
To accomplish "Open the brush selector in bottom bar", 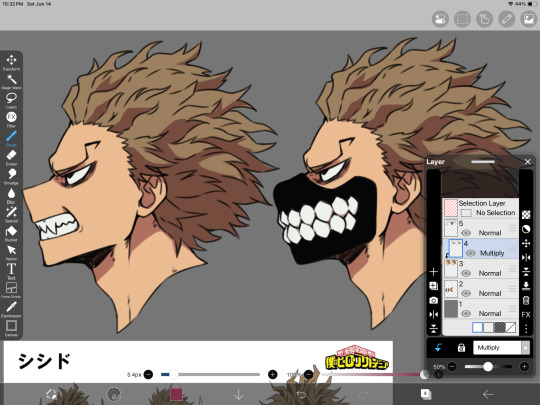I will point(114,394).
